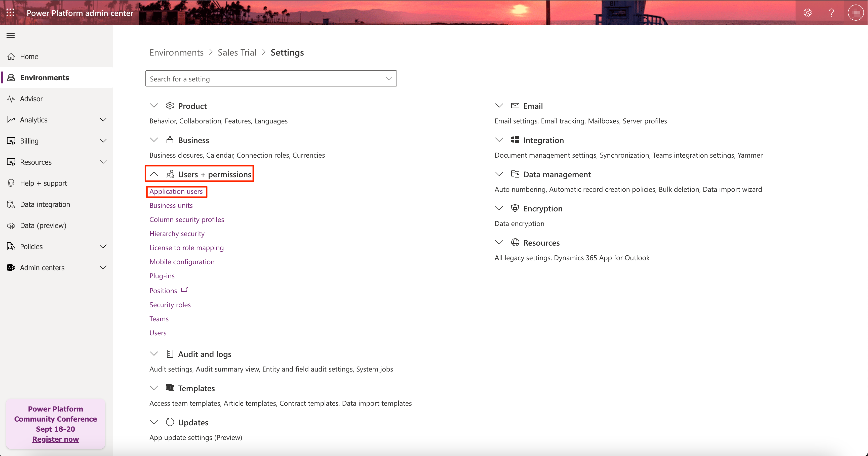Screen dimensions: 868x456
Task: Go to Sales Trial breadcrumb
Action: click(237, 53)
